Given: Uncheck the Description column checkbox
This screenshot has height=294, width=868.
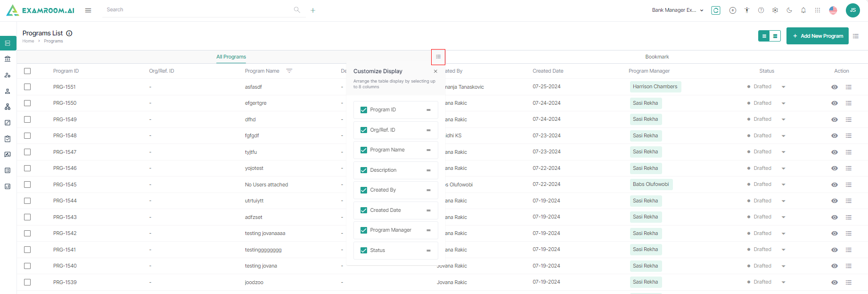Looking at the screenshot, I should click(364, 170).
